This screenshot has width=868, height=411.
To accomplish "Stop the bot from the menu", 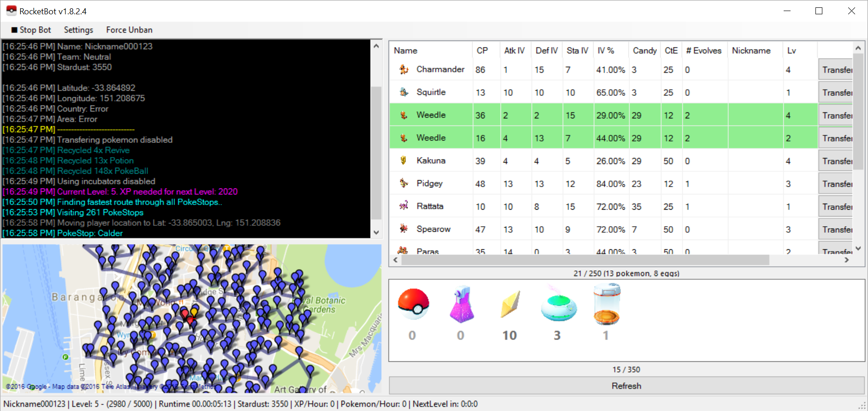I will [31, 30].
